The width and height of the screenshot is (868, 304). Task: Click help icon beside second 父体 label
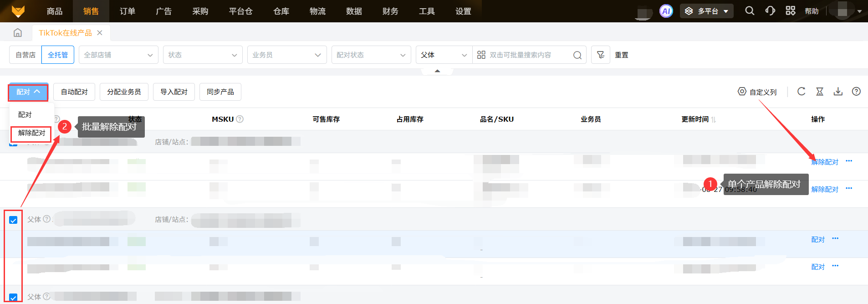(x=46, y=219)
